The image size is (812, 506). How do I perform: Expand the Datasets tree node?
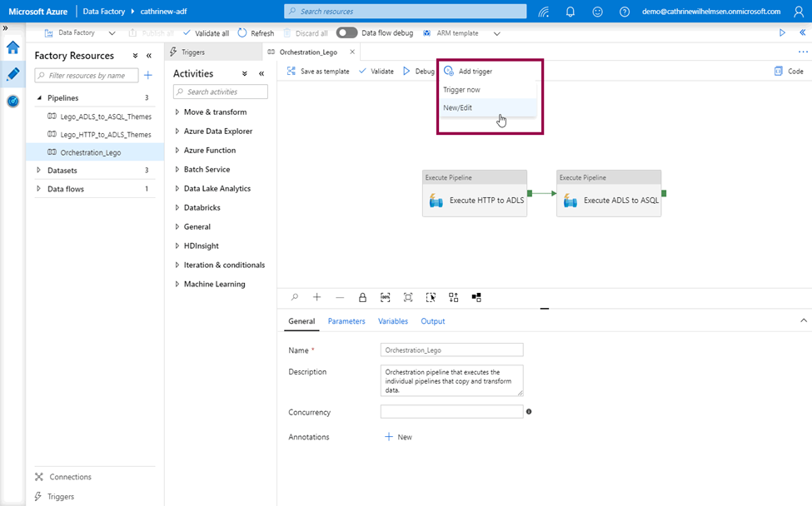click(x=38, y=171)
